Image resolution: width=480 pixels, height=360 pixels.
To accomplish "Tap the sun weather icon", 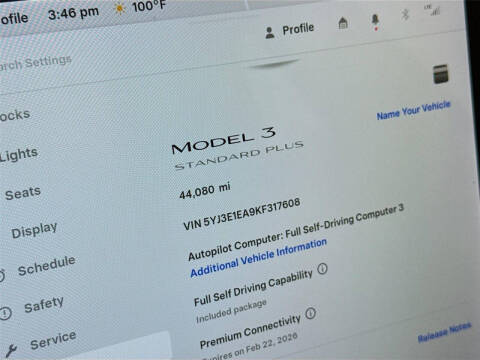I will (119, 8).
